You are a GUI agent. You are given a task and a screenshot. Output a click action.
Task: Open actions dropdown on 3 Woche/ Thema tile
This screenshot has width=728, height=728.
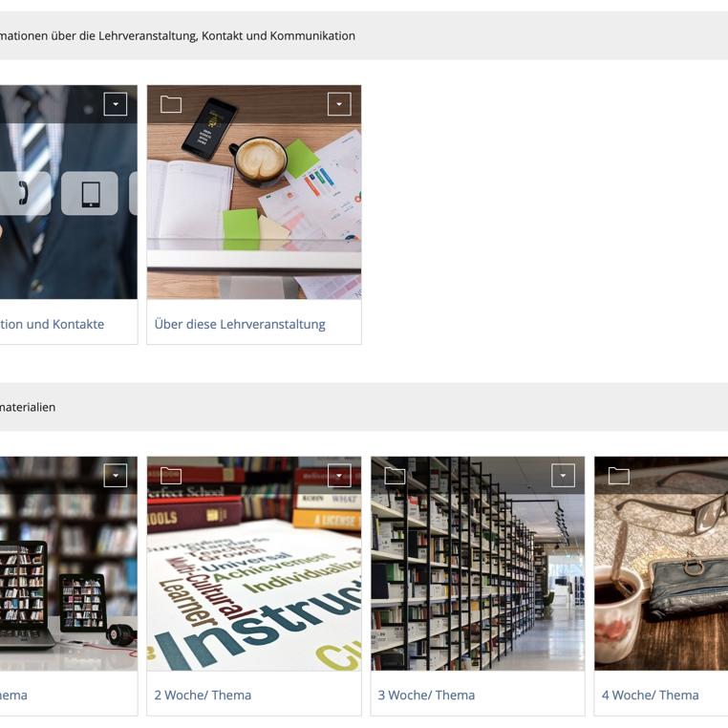[563, 476]
